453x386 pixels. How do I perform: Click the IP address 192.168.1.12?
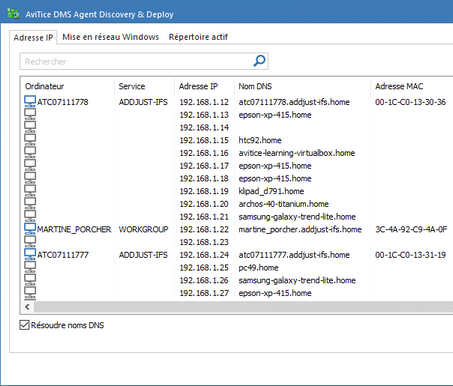coord(204,102)
